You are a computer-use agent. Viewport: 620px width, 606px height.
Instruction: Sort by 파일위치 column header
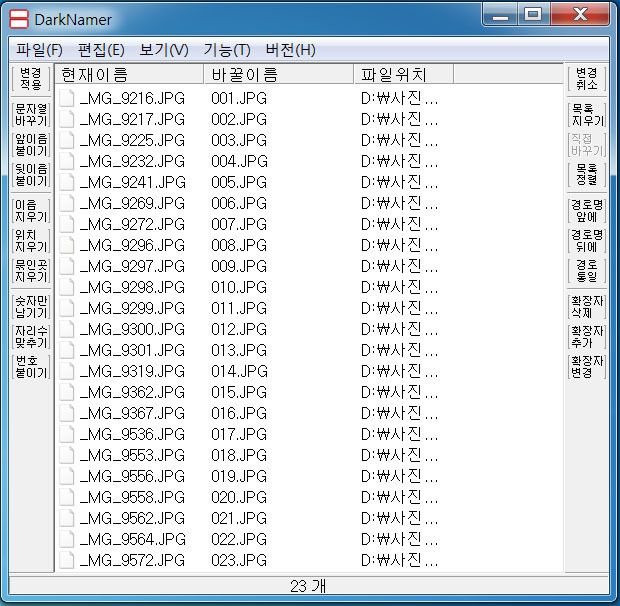pyautogui.click(x=403, y=74)
